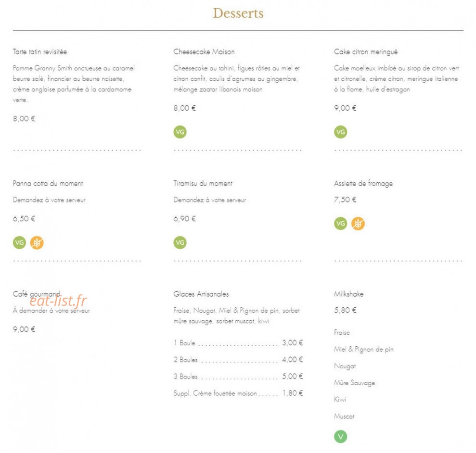Click gluten-free wheat icon under Panna cotta
Image resolution: width=476 pixels, height=453 pixels.
pyautogui.click(x=37, y=243)
